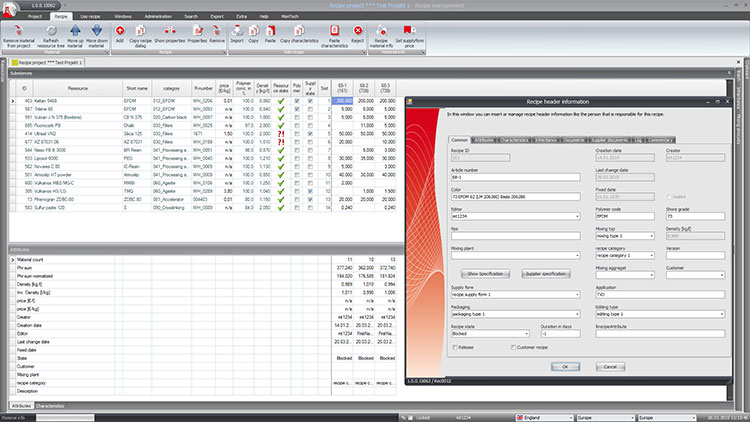Click green resource state check for Keltan 5469
750x422 pixels.
click(281, 101)
